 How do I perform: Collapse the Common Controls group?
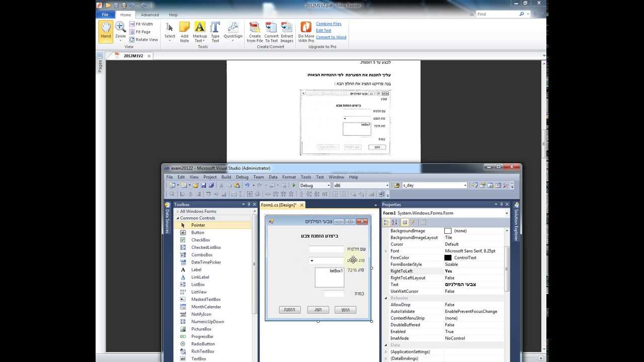click(x=178, y=218)
